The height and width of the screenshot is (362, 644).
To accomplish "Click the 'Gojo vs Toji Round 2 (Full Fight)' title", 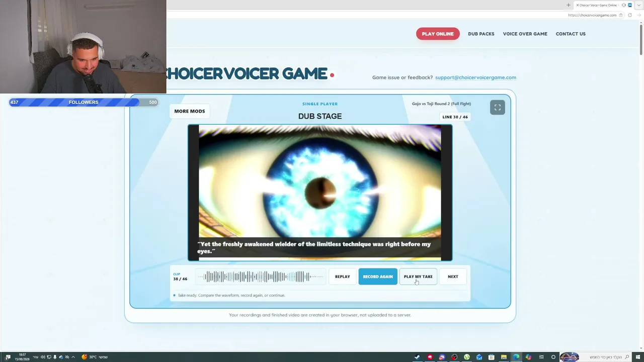I will click(441, 104).
